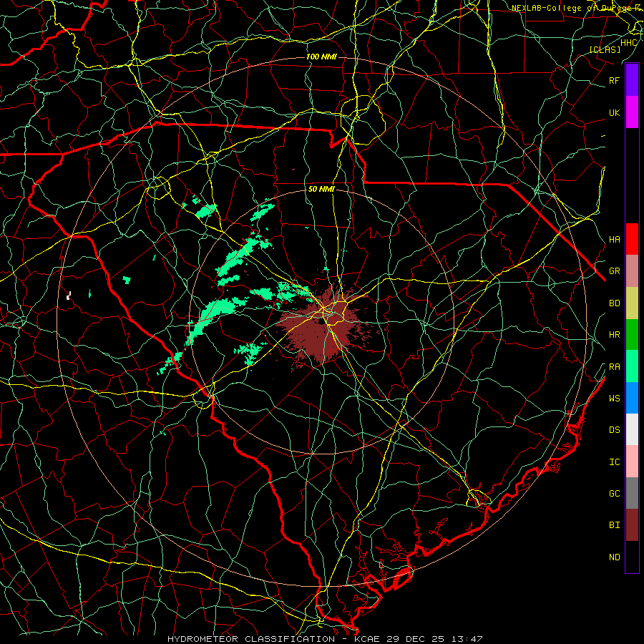Select the BD yellow legend swatch
644x644 pixels.
point(632,303)
